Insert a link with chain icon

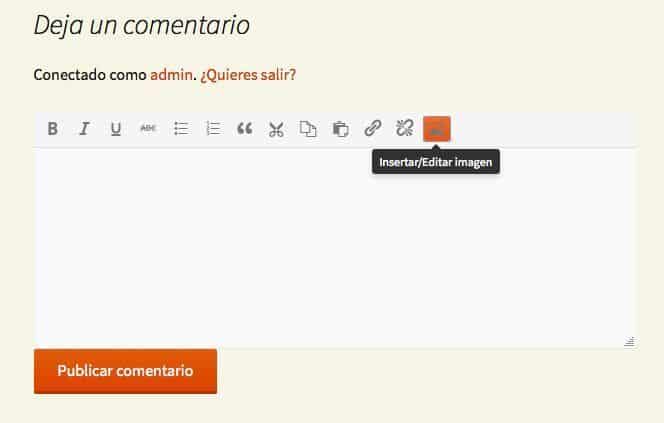coord(373,128)
